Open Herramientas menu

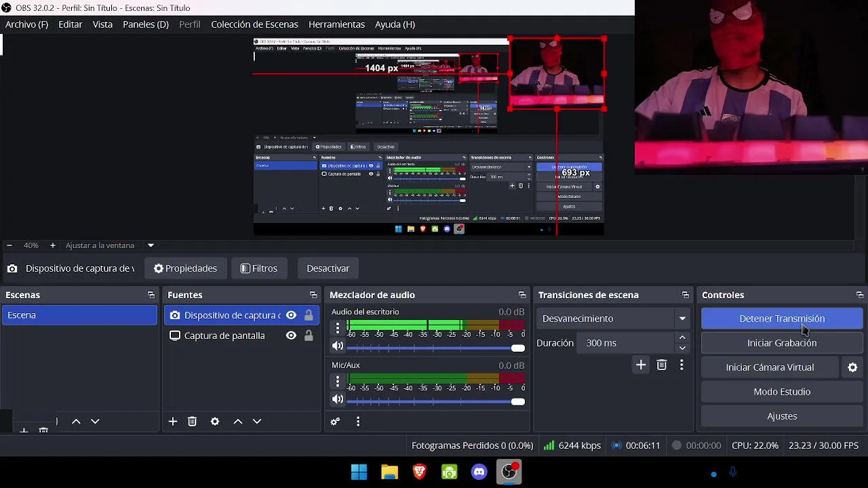tap(336, 24)
